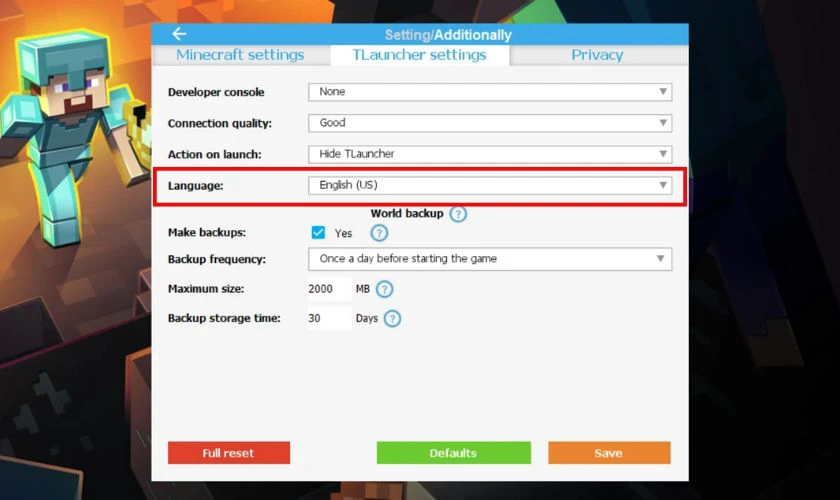Click the red Full reset button
The height and width of the screenshot is (500, 840).
pyautogui.click(x=229, y=453)
